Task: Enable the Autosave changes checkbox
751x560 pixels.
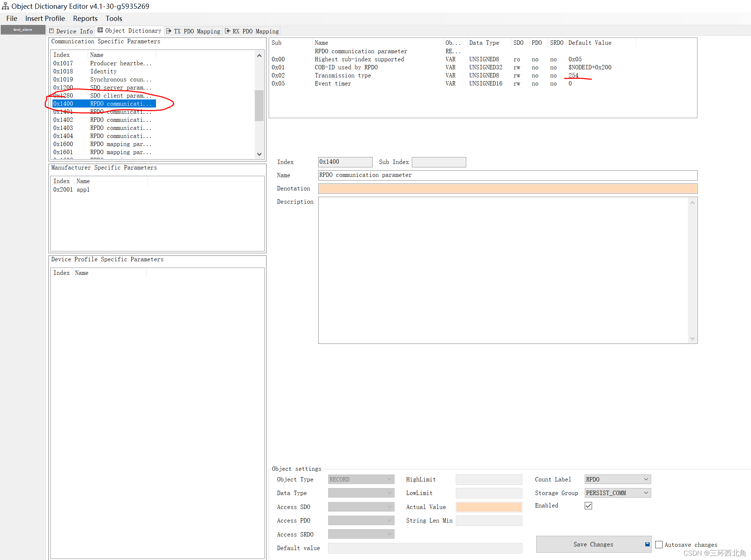Action: point(659,545)
